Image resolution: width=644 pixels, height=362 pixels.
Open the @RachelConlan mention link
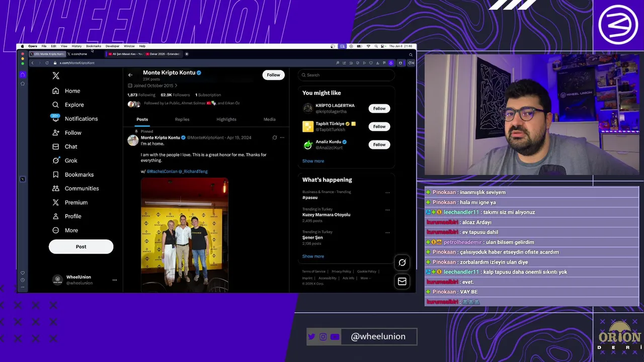(162, 171)
